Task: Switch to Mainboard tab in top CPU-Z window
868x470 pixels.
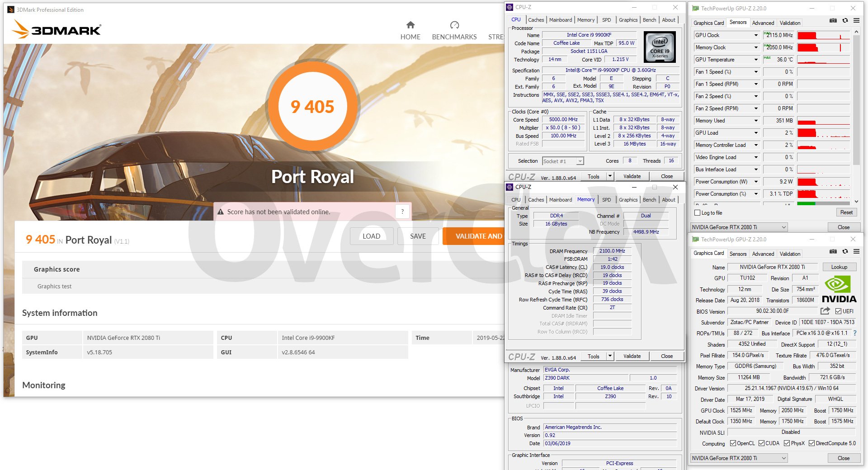Action: pyautogui.click(x=561, y=20)
